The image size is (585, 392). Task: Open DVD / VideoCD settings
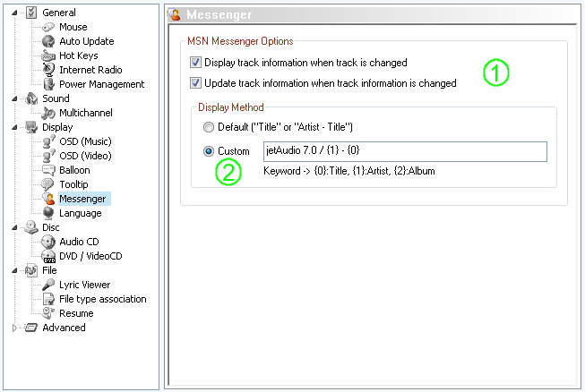pyautogui.click(x=90, y=256)
